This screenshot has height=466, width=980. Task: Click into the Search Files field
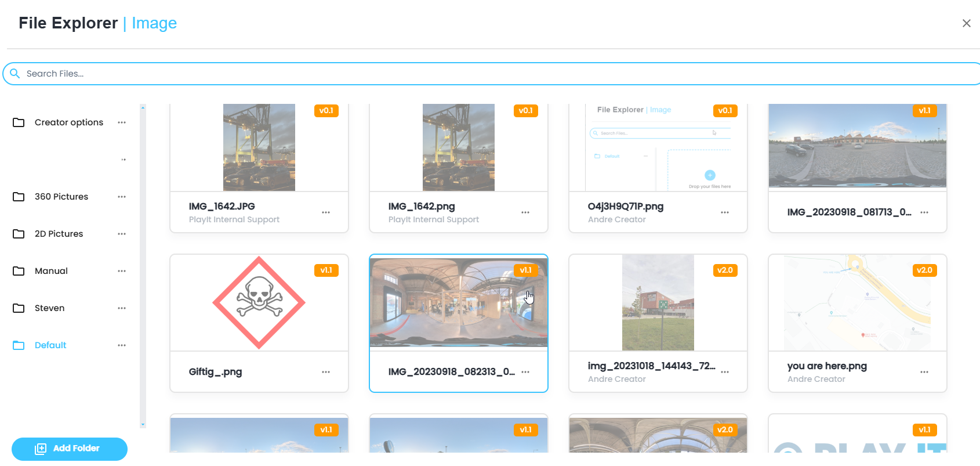point(464,74)
